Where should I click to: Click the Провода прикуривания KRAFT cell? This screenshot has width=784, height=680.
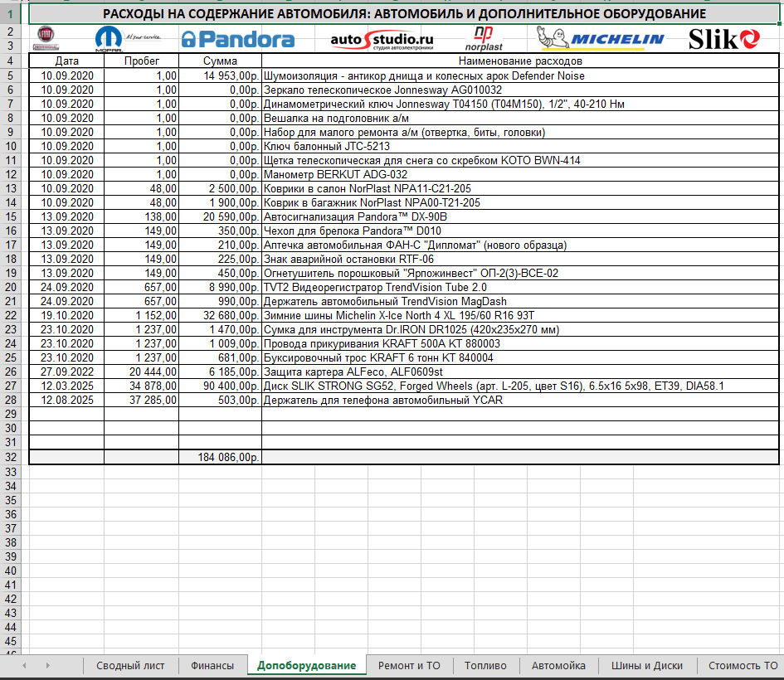tap(520, 344)
